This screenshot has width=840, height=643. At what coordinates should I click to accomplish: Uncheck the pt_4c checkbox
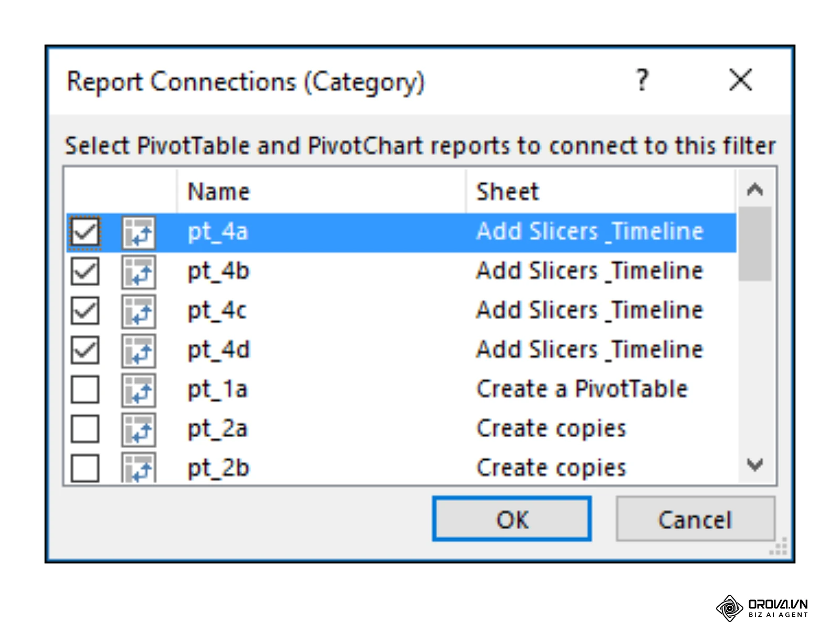click(x=85, y=311)
